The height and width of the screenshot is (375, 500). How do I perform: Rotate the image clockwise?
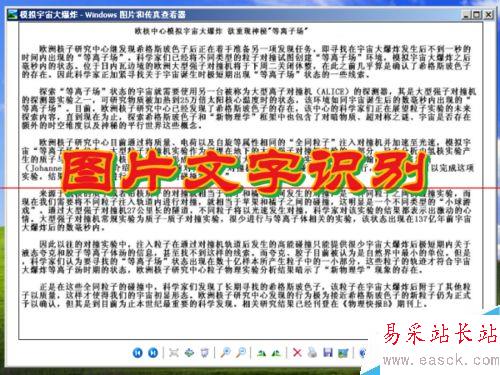pyautogui.click(x=261, y=353)
